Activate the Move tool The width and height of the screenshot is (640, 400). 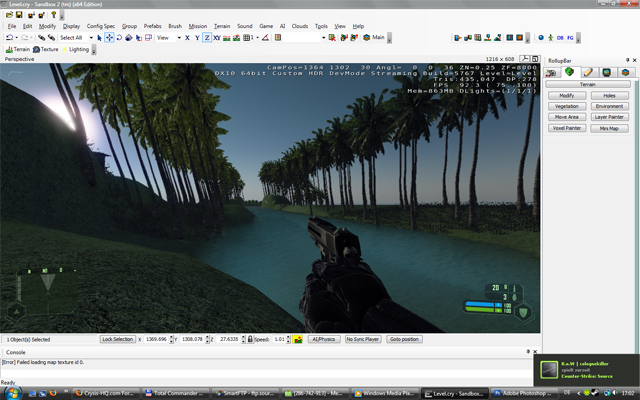tap(109, 38)
